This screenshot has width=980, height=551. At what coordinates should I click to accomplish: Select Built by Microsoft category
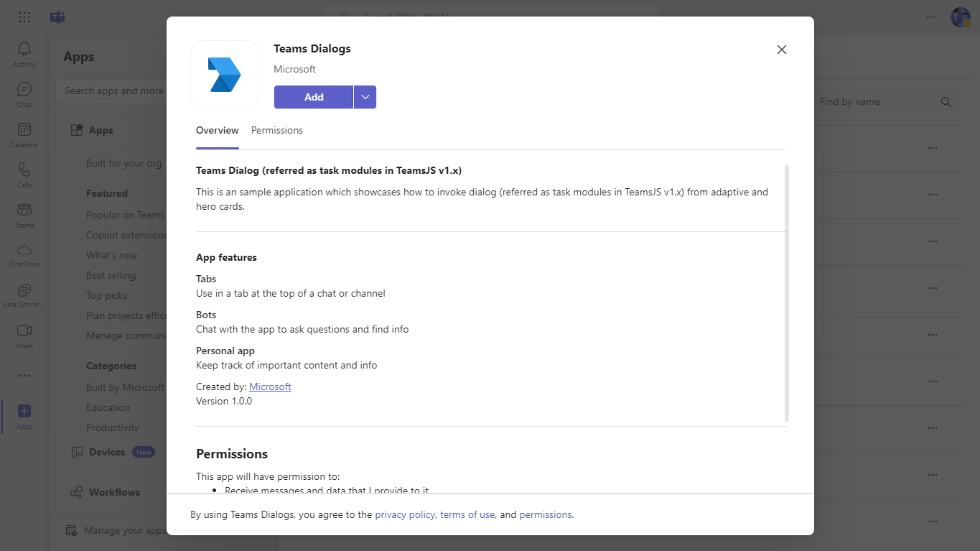(125, 387)
